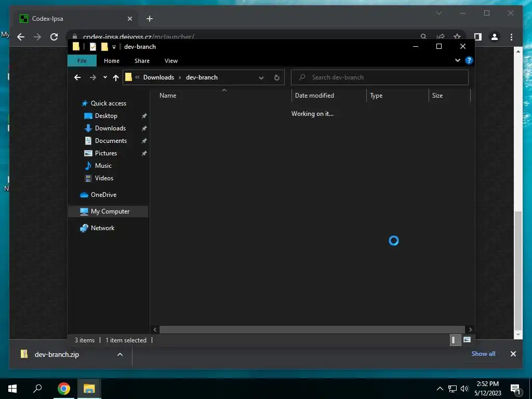This screenshot has width=532, height=399.
Task: Go forward in File Explorer
Action: click(x=92, y=77)
